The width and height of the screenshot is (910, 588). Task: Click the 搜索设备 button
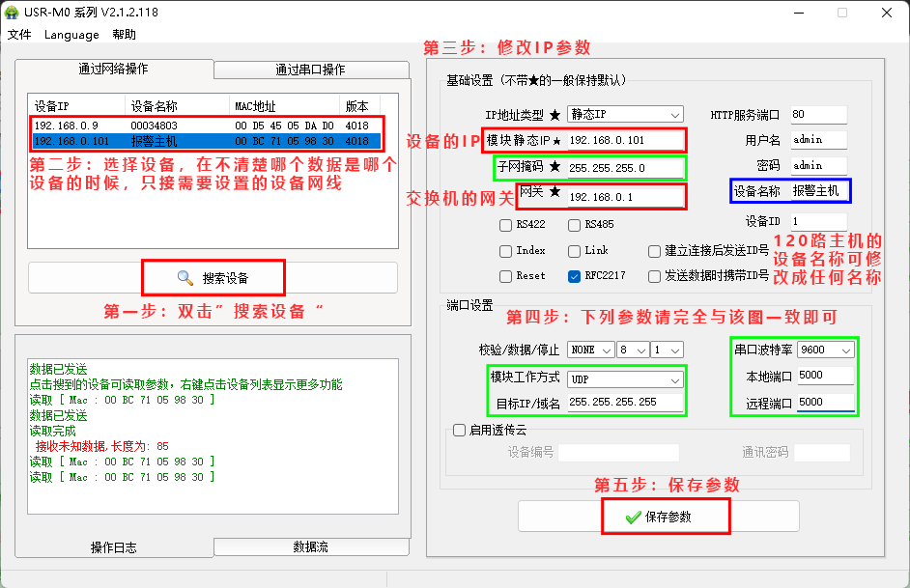coord(213,278)
